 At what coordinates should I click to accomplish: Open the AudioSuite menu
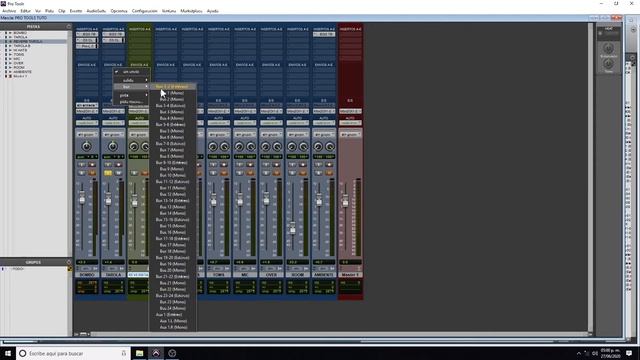pyautogui.click(x=96, y=11)
